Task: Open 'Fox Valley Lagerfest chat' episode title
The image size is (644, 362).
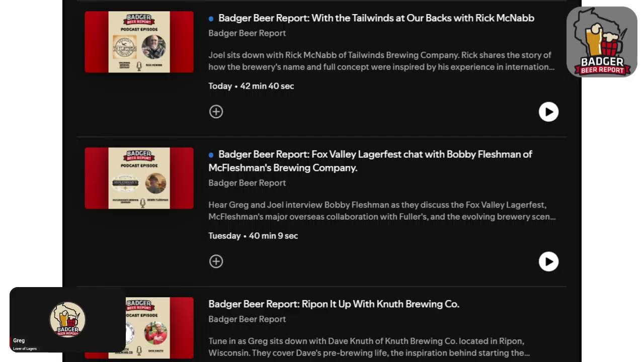Action: click(x=370, y=161)
